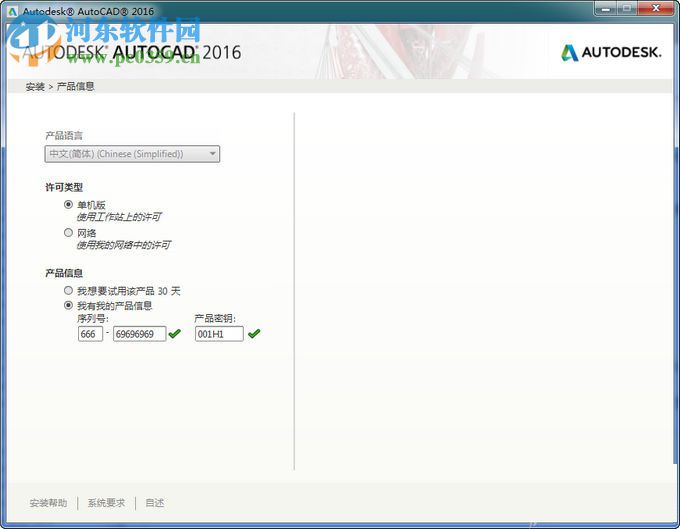Click the serial number field 69696969
680x529 pixels.
click(x=140, y=334)
